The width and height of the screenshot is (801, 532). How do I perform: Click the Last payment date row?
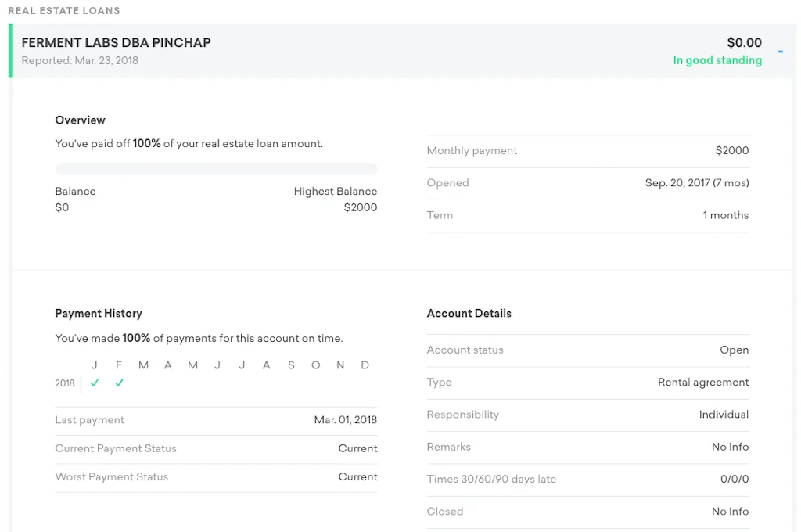click(216, 420)
